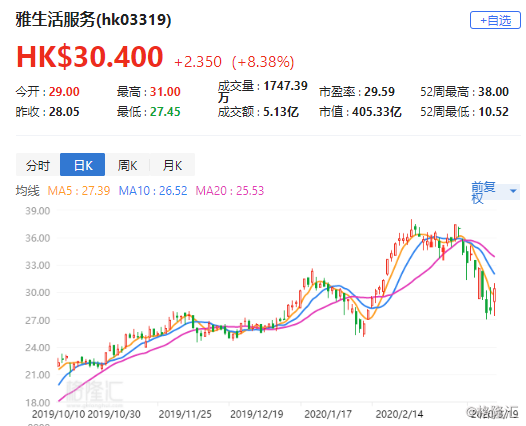The width and height of the screenshot is (526, 426).
Task: Click the MA20 : 25.53 indicator label
Action: click(x=230, y=191)
